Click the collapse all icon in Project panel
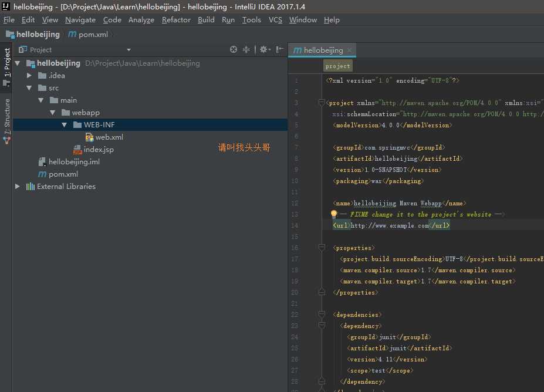Image resolution: width=544 pixels, height=392 pixels. coord(246,50)
